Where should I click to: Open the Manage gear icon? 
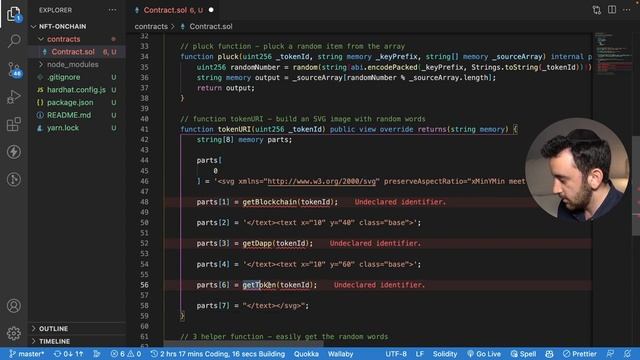tap(14, 333)
